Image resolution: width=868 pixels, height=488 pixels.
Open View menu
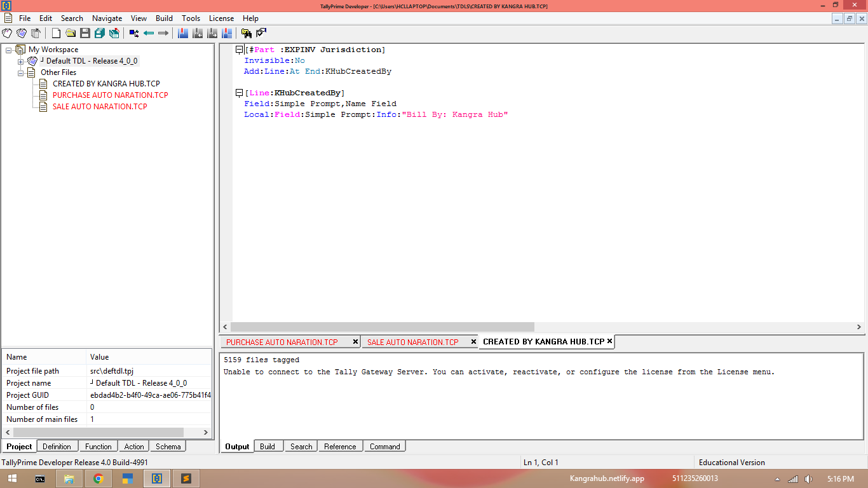pyautogui.click(x=139, y=18)
